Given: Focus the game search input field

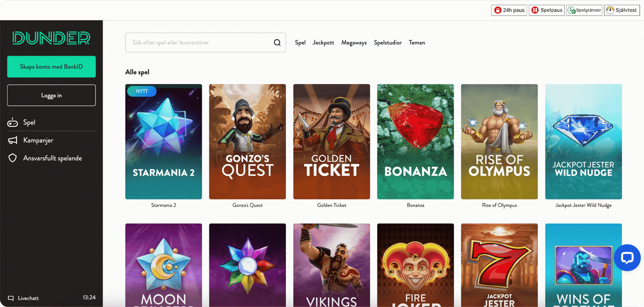Looking at the screenshot, I should (206, 42).
